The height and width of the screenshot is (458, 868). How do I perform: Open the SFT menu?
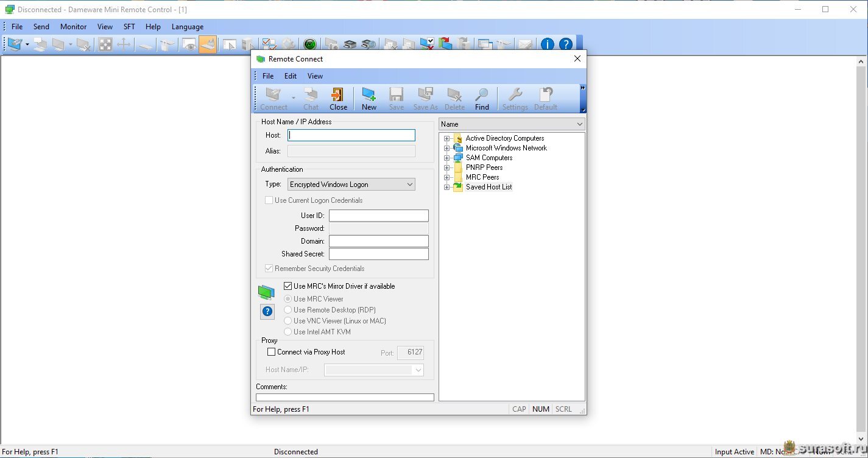[129, 27]
